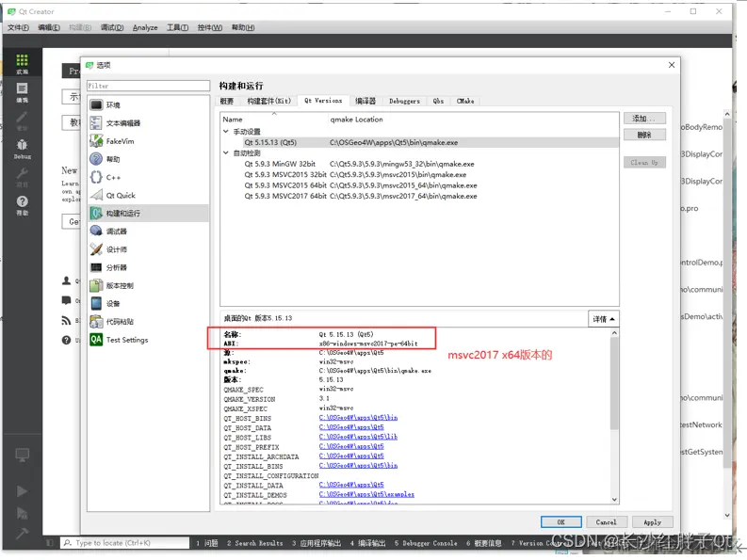747x560 pixels.
Task: Select the 环境 Environment category
Action: (x=149, y=104)
